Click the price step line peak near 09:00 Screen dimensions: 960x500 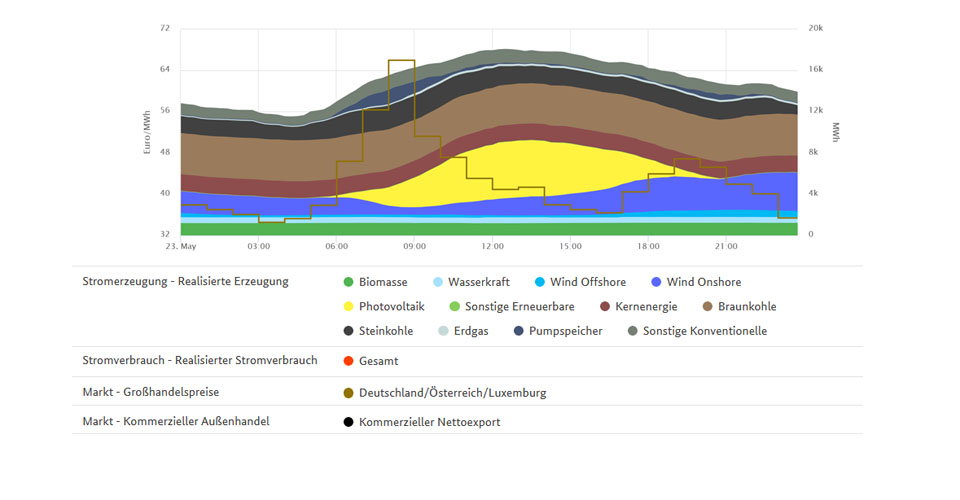click(x=402, y=61)
